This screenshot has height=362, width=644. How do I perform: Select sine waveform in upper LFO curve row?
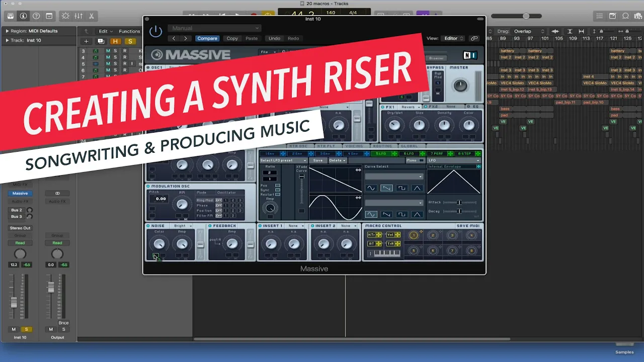tap(371, 188)
